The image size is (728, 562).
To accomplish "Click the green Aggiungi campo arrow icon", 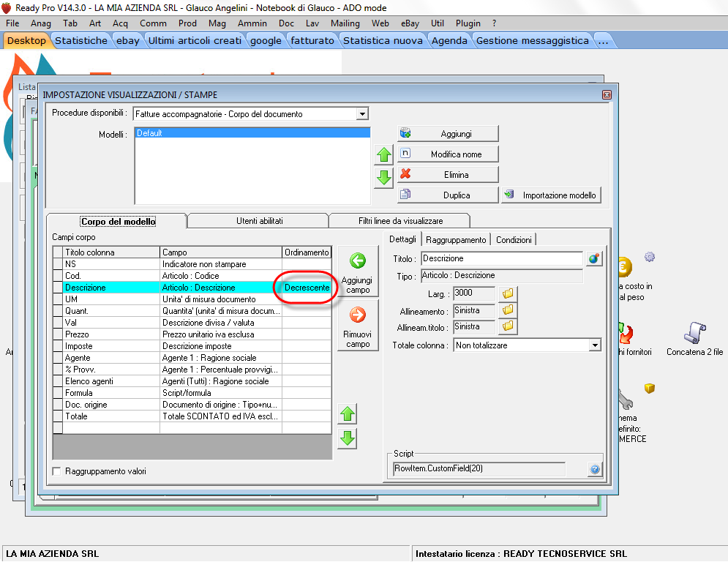I will 358,261.
